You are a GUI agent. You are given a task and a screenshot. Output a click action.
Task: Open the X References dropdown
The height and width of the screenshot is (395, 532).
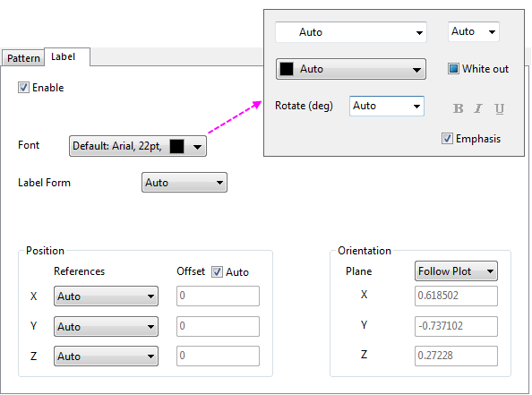click(x=106, y=296)
